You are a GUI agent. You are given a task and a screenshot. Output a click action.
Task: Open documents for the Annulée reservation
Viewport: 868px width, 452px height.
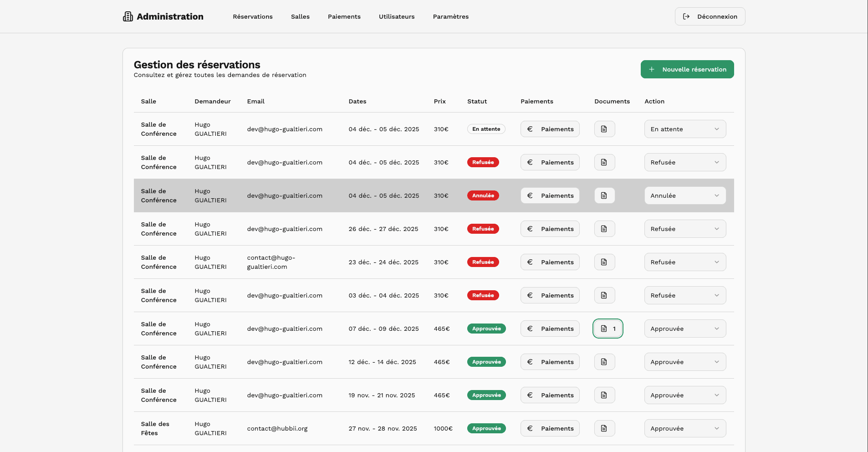click(x=604, y=195)
